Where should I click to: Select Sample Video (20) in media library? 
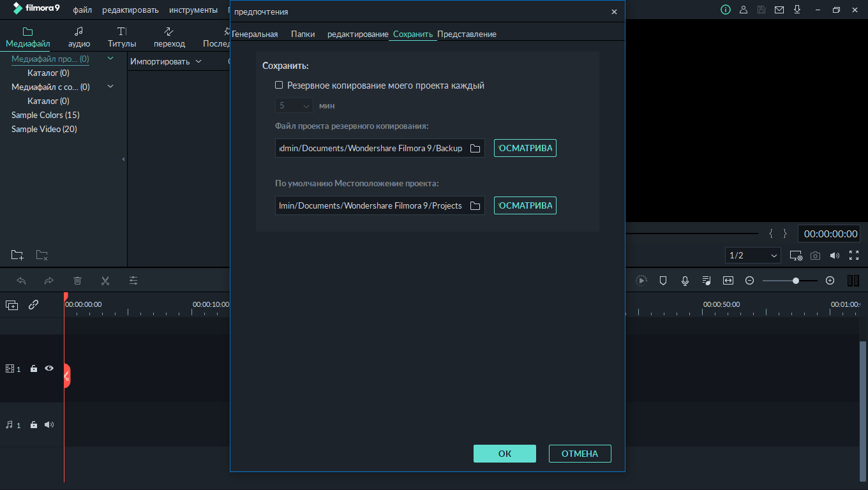44,130
